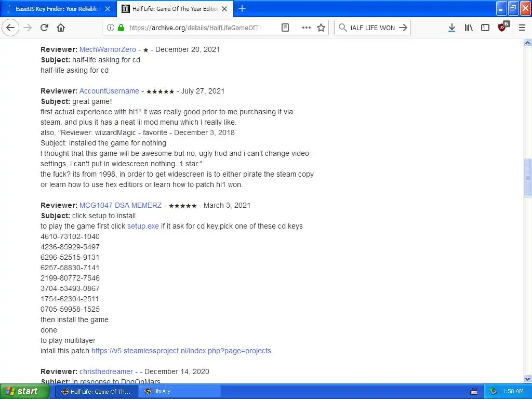Switch to Half Life taskbar window
Image resolution: width=532 pixels, height=399 pixels.
pos(96,391)
